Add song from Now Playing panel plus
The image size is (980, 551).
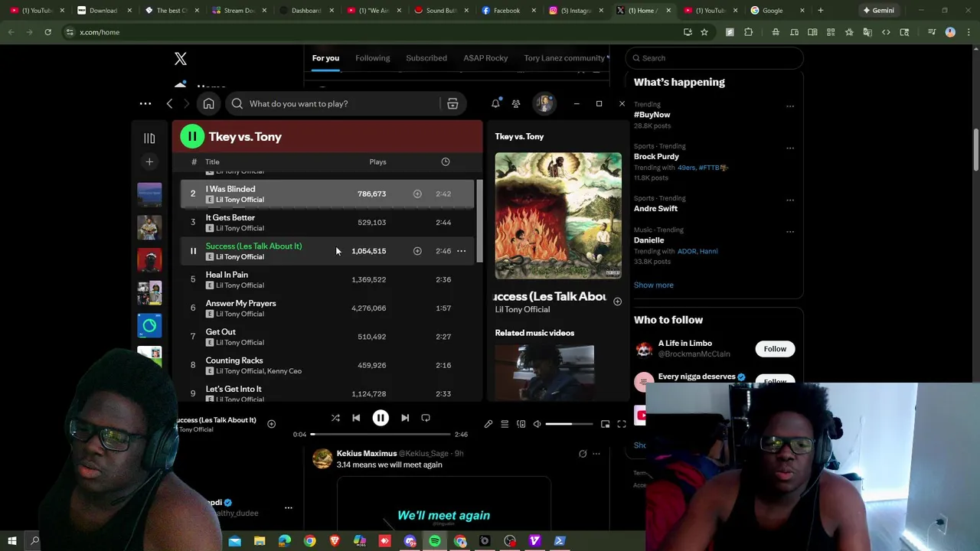pos(617,301)
